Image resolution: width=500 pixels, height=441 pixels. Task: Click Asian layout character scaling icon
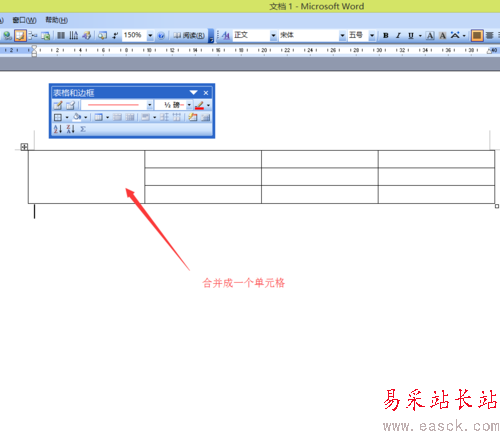point(455,35)
